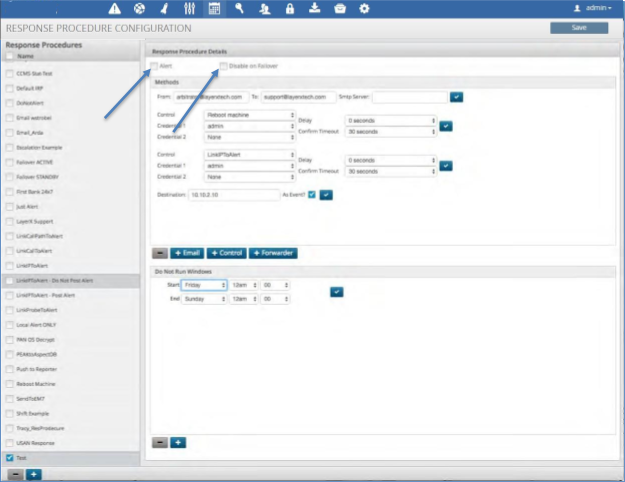This screenshot has width=625, height=482.
Task: Uncheck the Test procedure checkbox
Action: (x=10, y=457)
